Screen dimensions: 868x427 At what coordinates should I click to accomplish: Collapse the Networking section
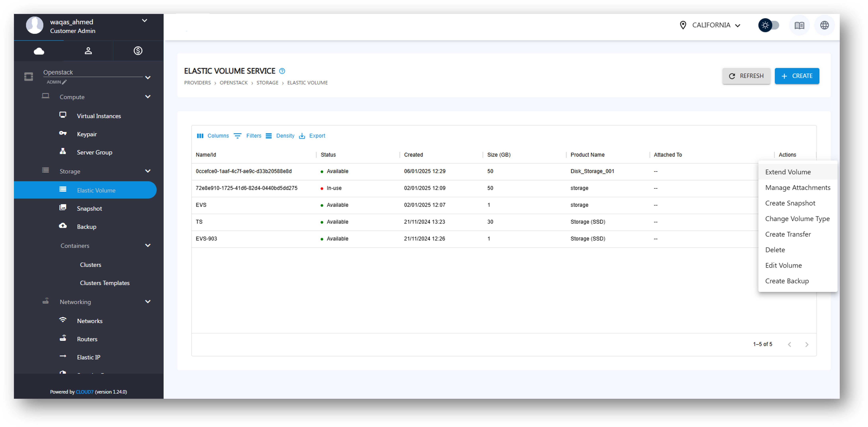(x=148, y=302)
